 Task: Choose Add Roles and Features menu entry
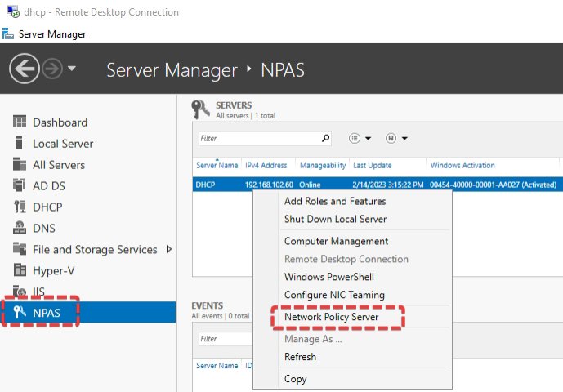pos(335,201)
